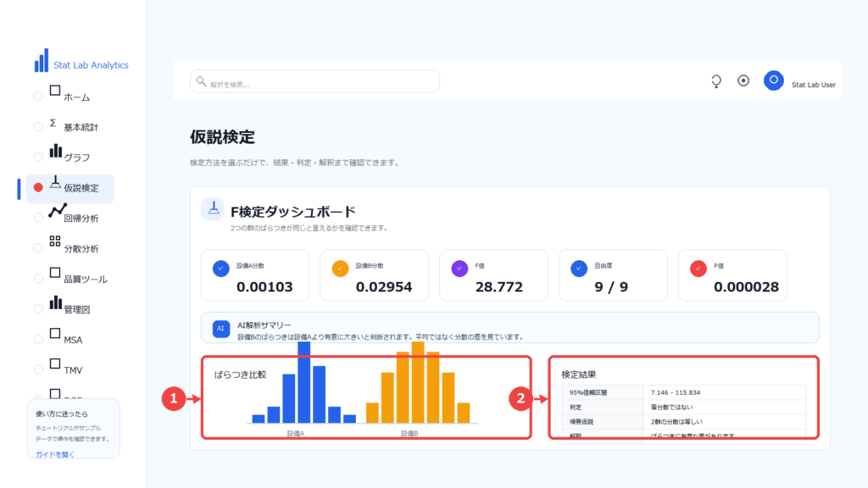Image resolution: width=868 pixels, height=488 pixels.
Task: Click the F検定ダッシュボード flask icon
Action: pos(213,209)
